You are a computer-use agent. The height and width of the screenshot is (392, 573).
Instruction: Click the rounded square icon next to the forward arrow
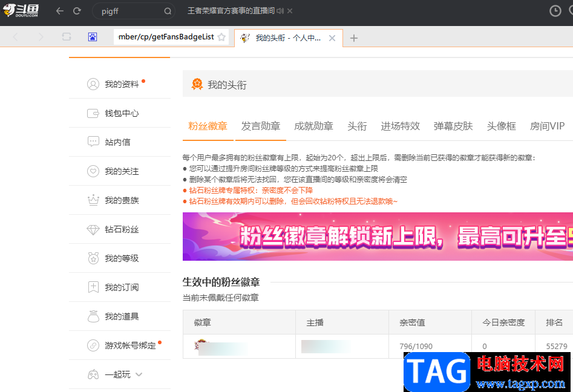[67, 37]
